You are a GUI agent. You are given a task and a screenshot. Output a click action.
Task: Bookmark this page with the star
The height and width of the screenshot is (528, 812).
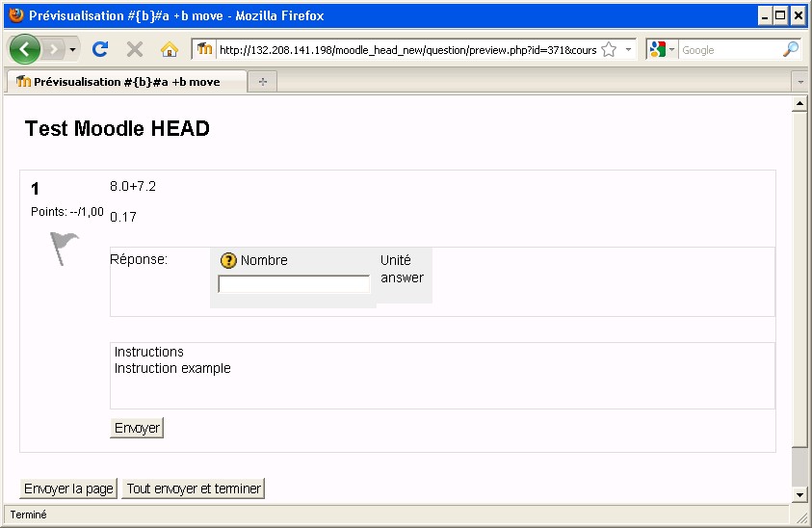[609, 50]
